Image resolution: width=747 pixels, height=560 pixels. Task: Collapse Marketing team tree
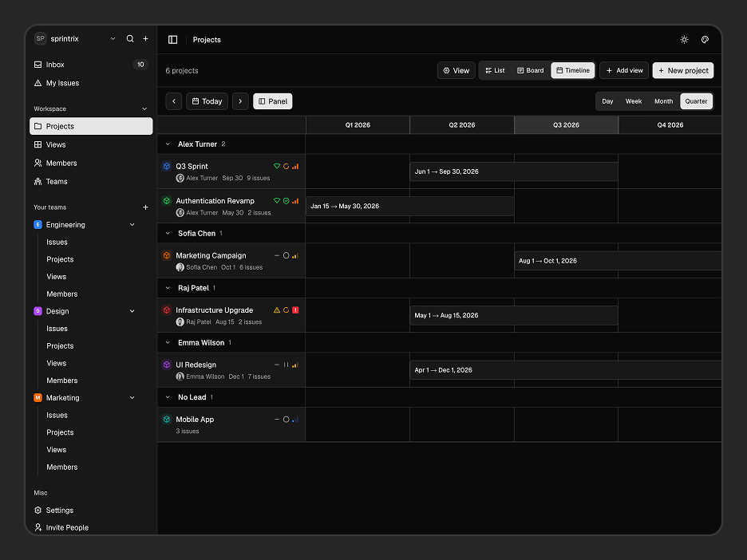click(132, 397)
